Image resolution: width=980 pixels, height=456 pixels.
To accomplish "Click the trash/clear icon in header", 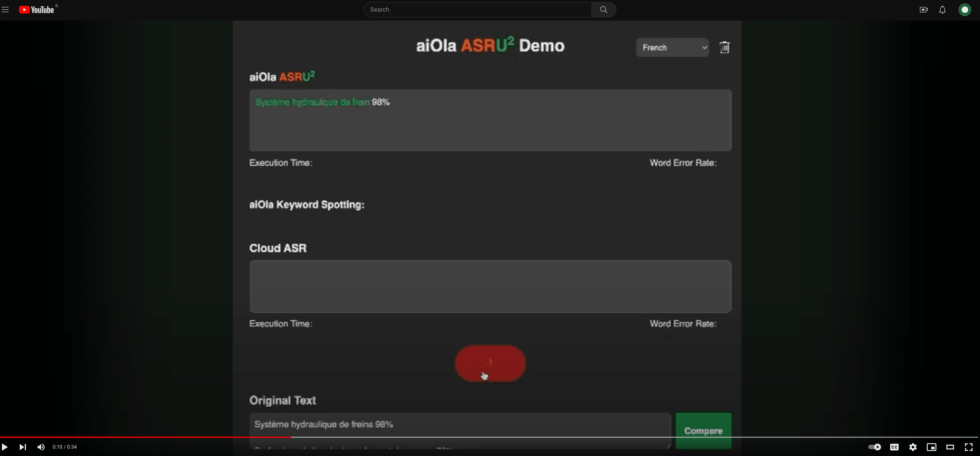I will (725, 48).
